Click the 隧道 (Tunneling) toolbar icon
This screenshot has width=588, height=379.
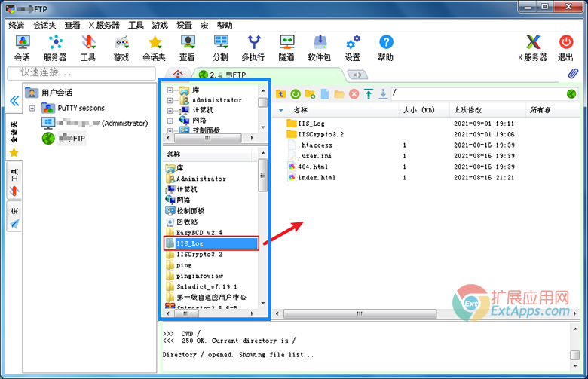(x=287, y=48)
